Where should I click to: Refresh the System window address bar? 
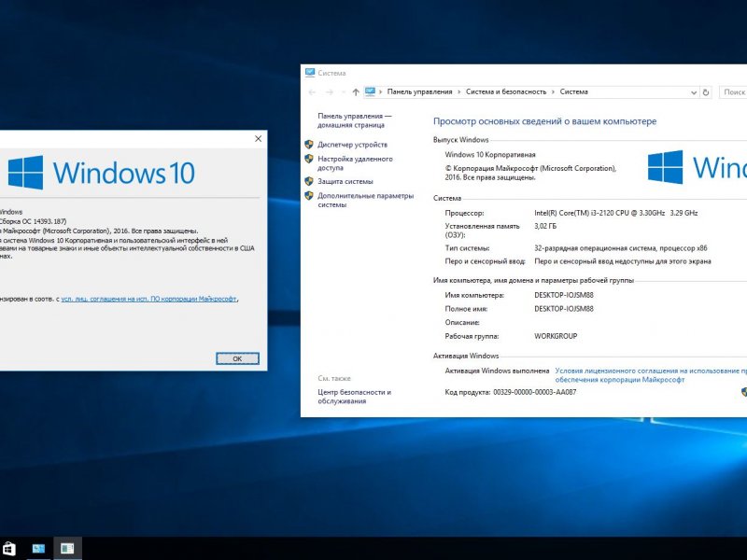[706, 92]
